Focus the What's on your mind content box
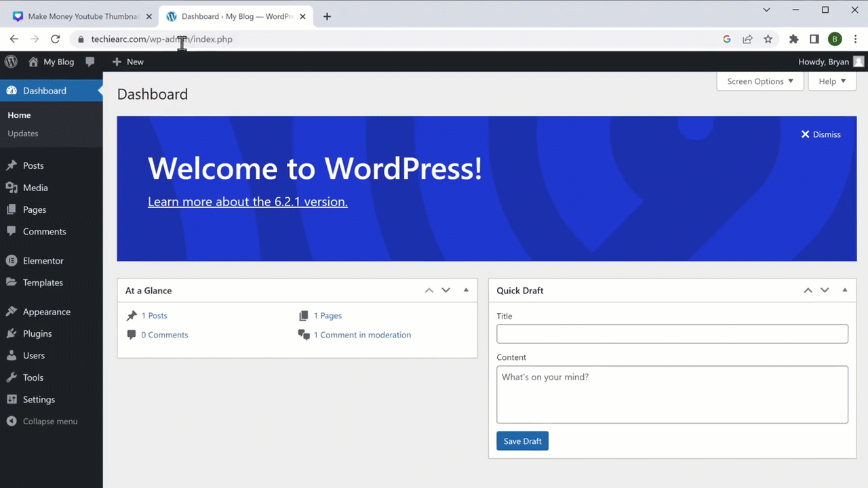868x488 pixels. (672, 394)
